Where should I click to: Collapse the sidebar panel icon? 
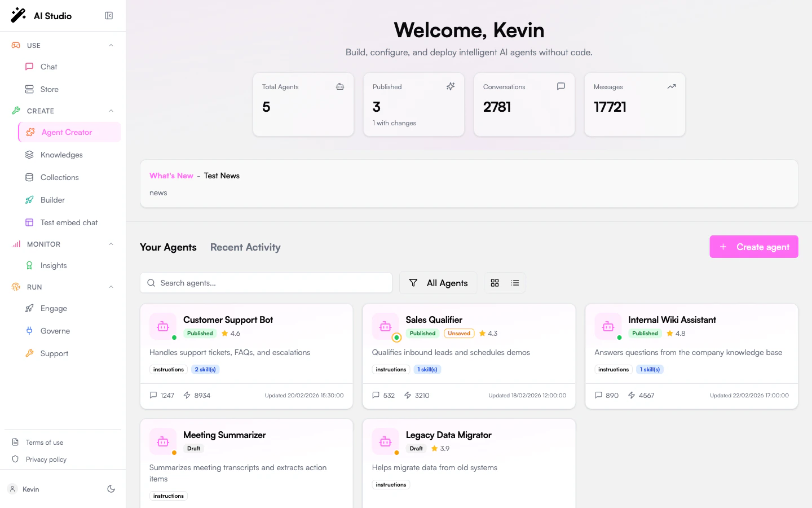click(x=109, y=16)
